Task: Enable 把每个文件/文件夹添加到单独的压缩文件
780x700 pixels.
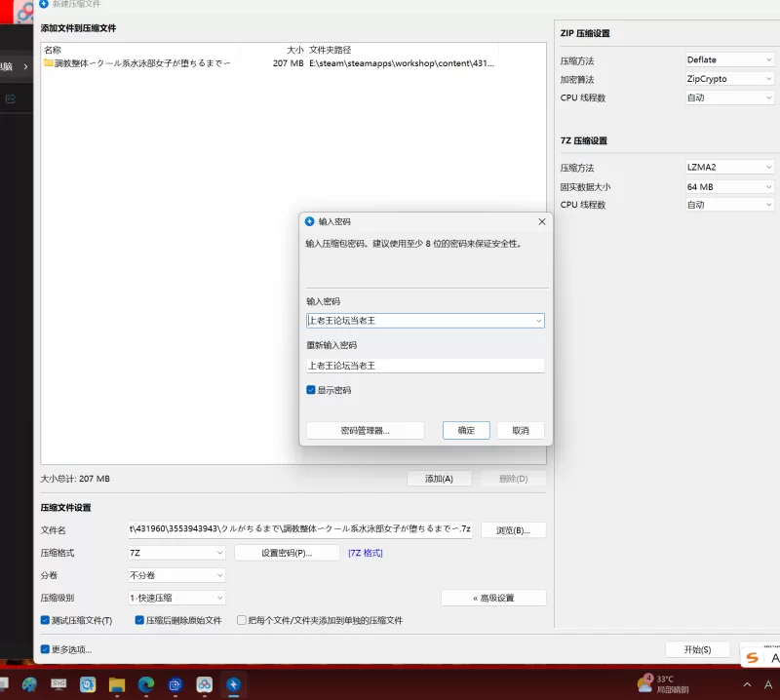Action: click(241, 620)
